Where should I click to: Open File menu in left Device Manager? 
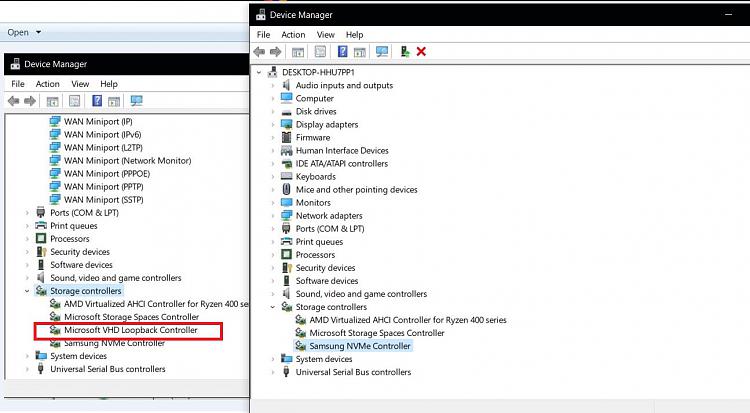(x=18, y=84)
